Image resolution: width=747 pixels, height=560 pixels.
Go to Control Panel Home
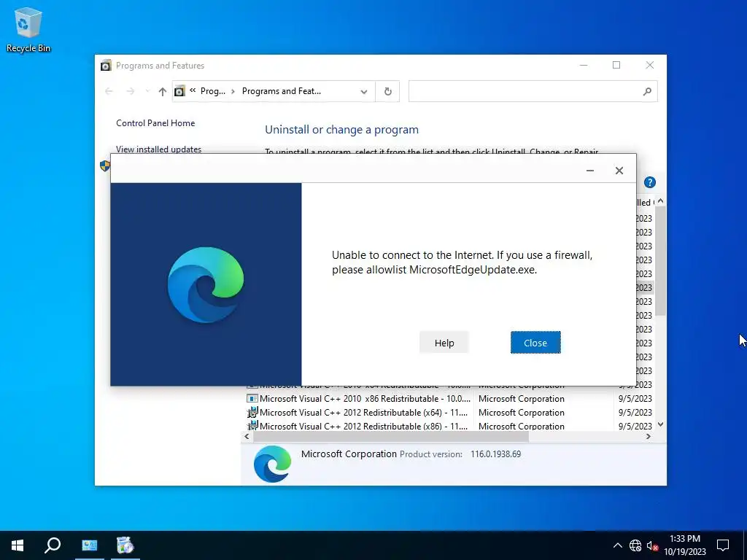tap(155, 122)
